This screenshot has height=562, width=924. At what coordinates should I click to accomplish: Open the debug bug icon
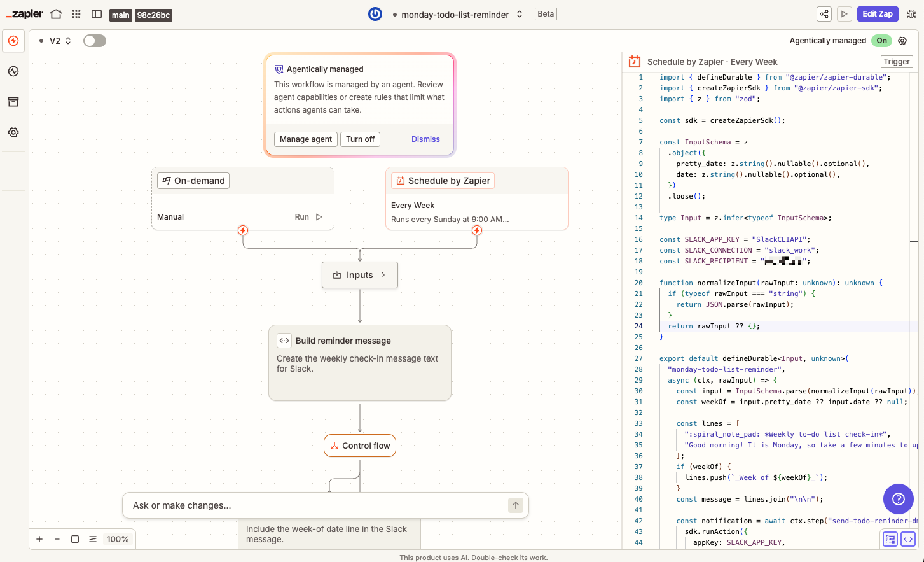911,14
